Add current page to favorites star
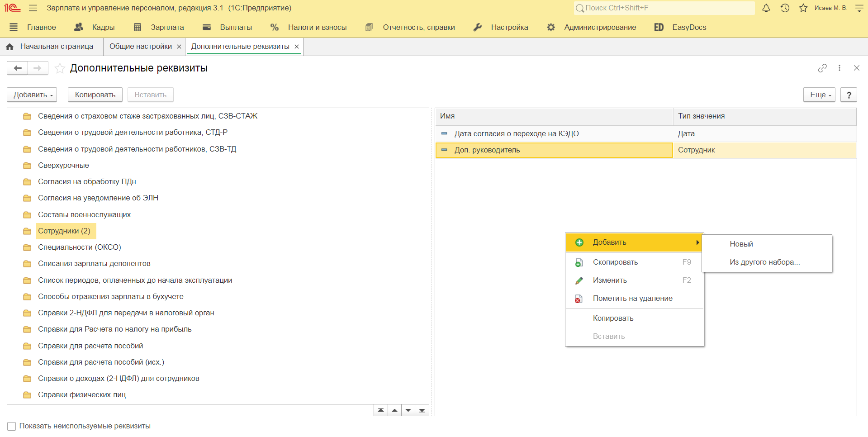This screenshot has height=437, width=868. [x=60, y=68]
